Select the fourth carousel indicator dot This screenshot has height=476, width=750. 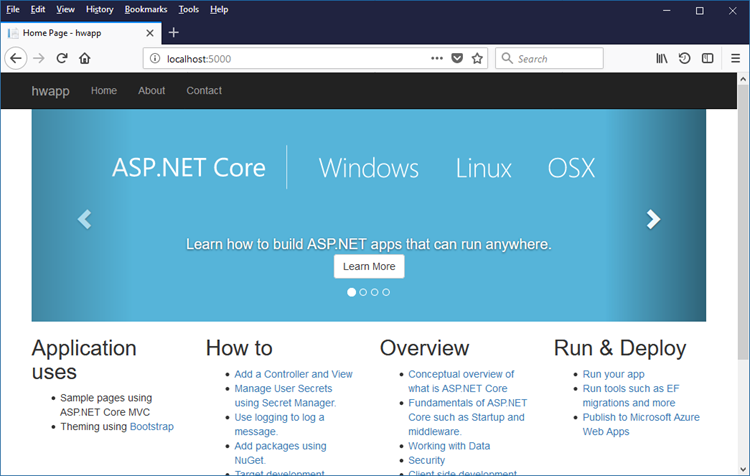click(386, 292)
